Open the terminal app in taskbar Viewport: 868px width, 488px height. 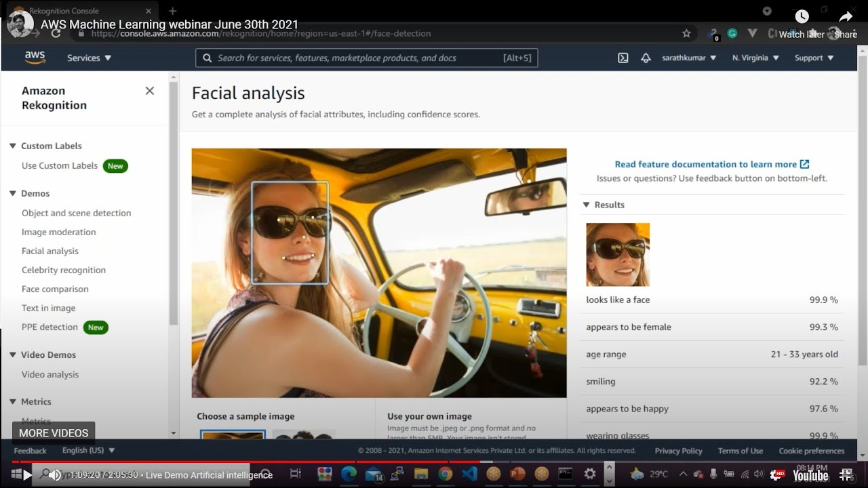click(x=566, y=474)
